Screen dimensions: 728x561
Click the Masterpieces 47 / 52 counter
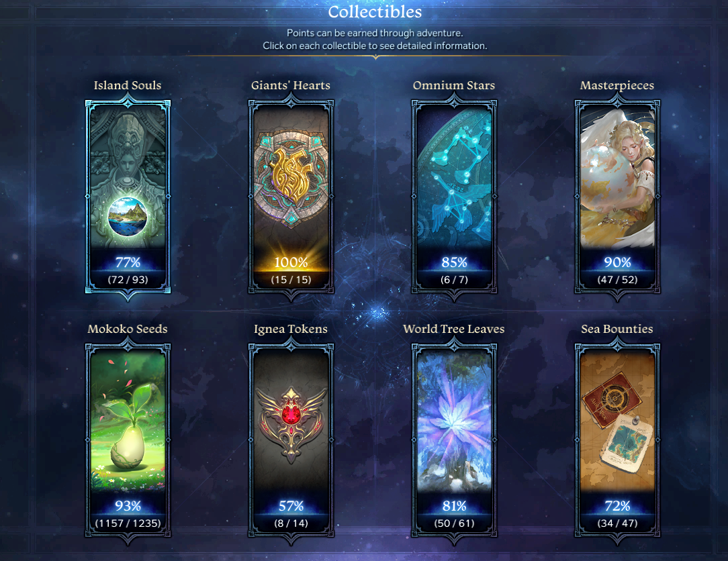click(x=617, y=280)
